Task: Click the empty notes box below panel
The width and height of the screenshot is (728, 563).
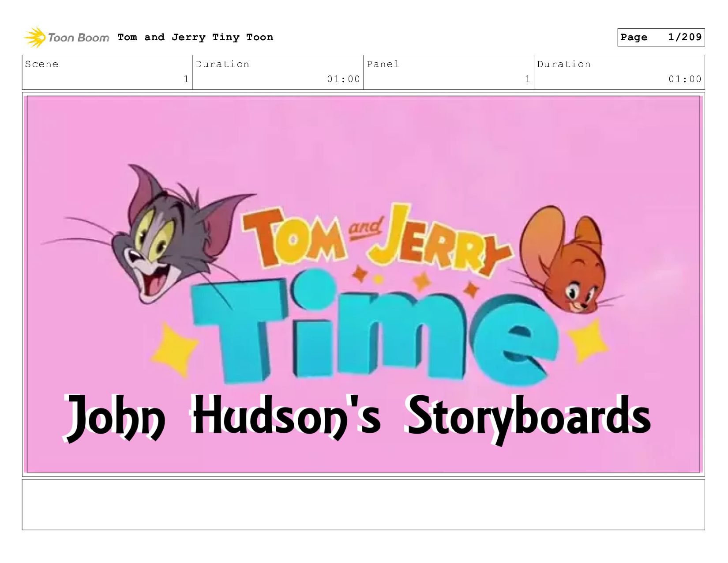Action: 364,505
